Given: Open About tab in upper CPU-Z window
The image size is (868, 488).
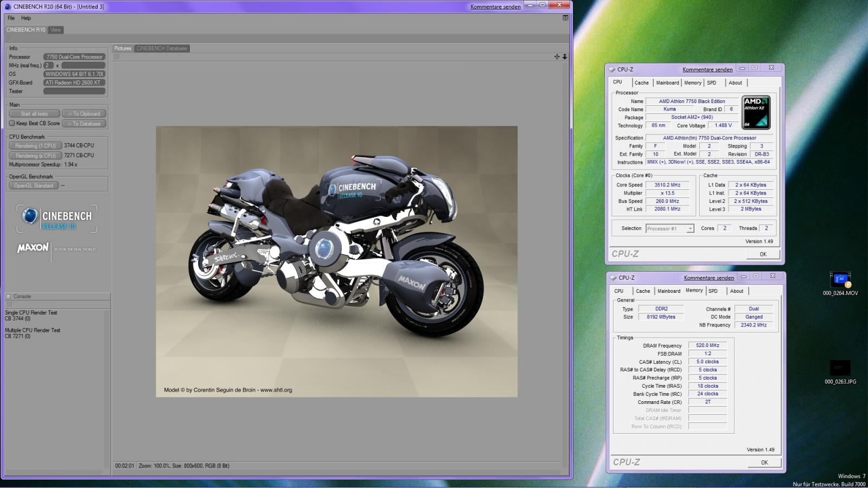Looking at the screenshot, I should point(736,83).
